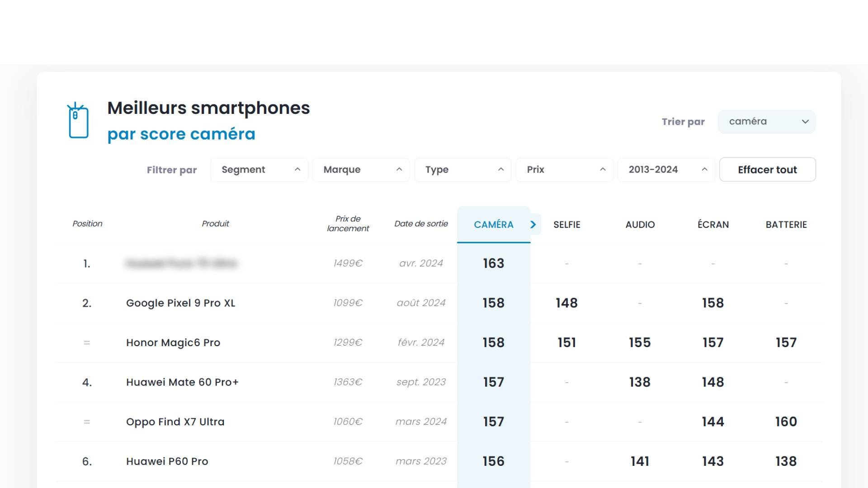Open the Honor Magic6 Pro product link
The height and width of the screenshot is (488, 868).
tap(173, 343)
